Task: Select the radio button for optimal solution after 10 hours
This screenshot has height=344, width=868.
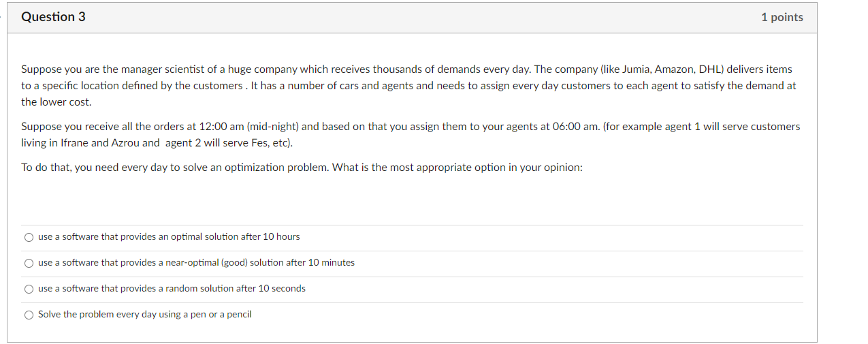Action: coord(29,237)
